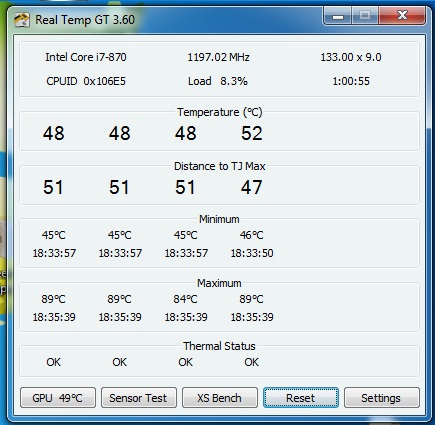Run the Sensor Test
Viewport: 435px width, 425px height.
139,398
